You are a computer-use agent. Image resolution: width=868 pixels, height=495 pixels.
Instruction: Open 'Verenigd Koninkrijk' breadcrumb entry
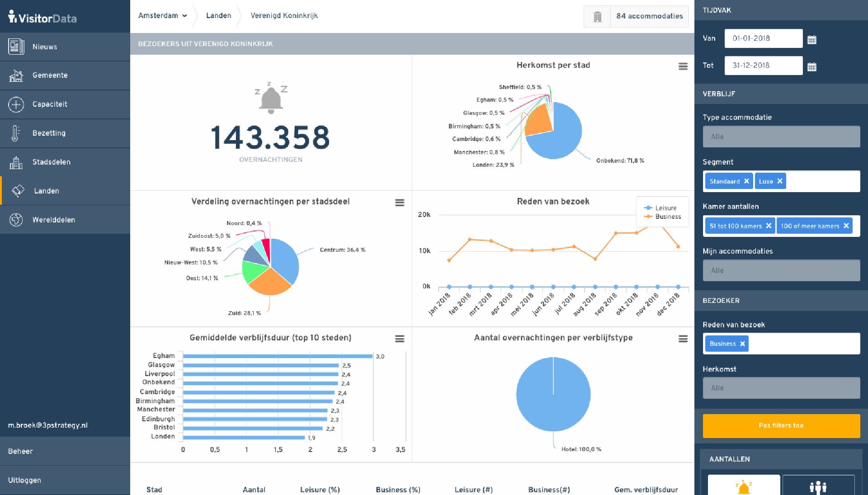284,15
